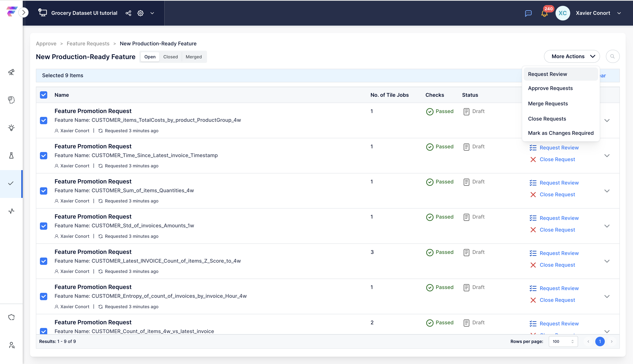Go to next page arrow
This screenshot has height=364, width=633.
pyautogui.click(x=611, y=341)
